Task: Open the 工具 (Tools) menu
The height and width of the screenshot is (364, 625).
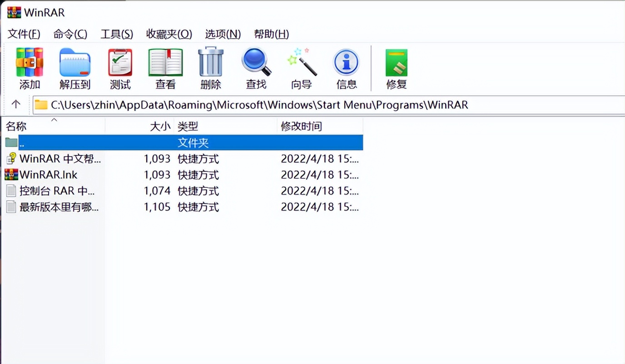Action: pos(116,34)
